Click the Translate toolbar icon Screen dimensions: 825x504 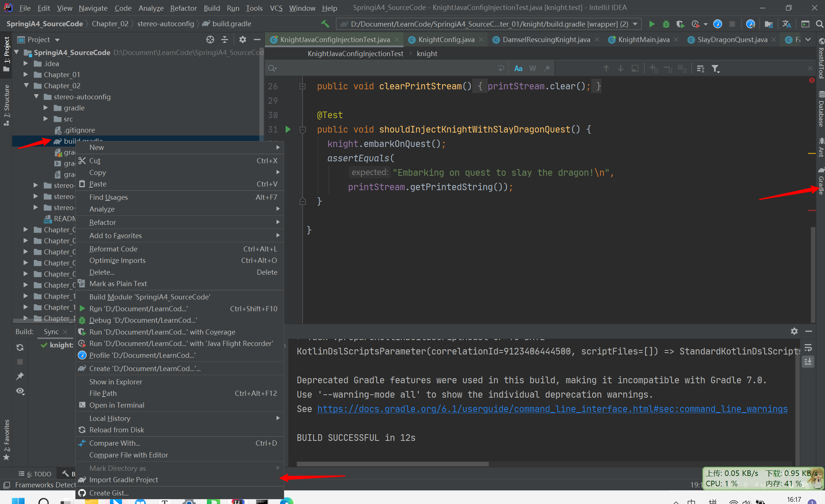[x=787, y=24]
